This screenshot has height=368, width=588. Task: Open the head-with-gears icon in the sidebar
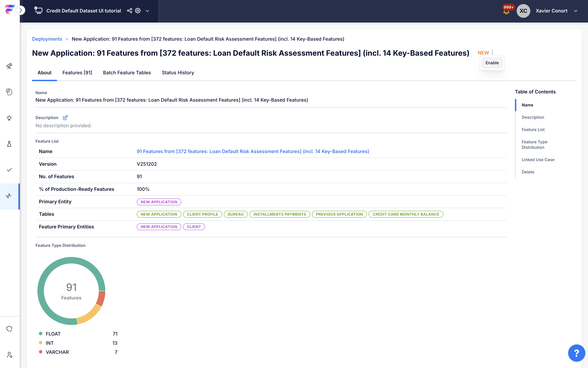9,92
